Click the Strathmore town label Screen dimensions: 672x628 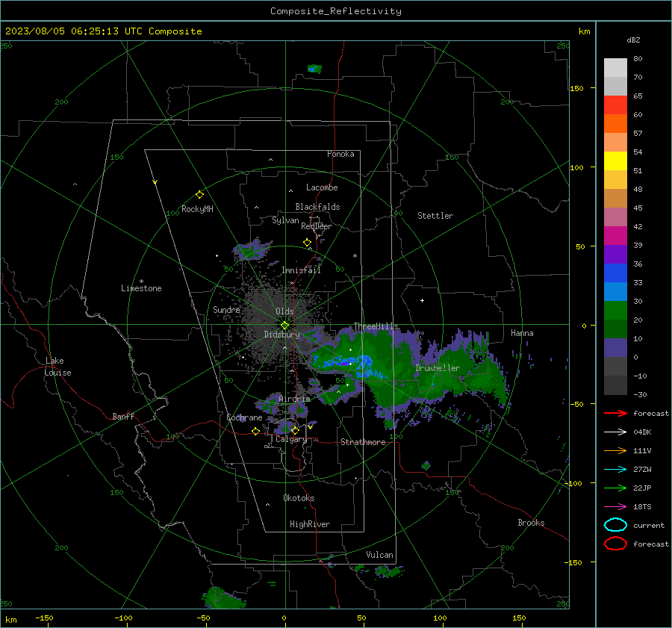363,442
